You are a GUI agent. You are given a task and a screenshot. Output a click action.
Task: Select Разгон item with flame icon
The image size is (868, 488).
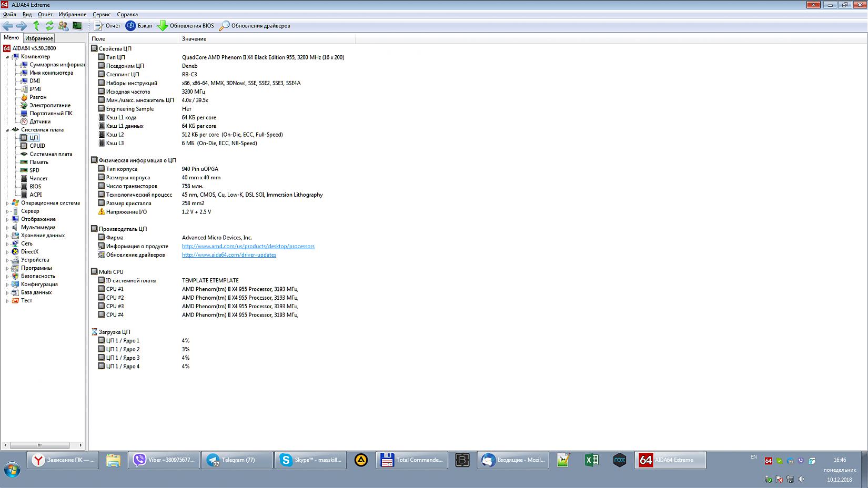[x=38, y=97]
